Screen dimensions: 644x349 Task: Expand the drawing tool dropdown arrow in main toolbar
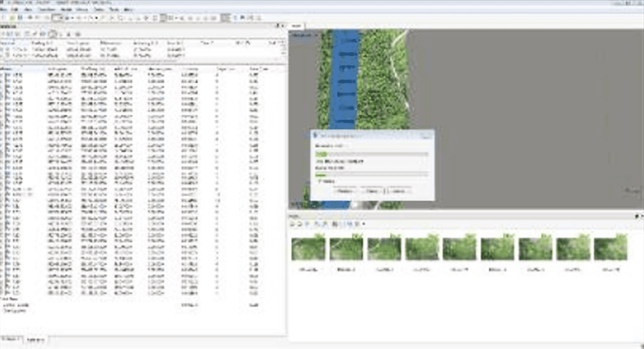(x=97, y=18)
